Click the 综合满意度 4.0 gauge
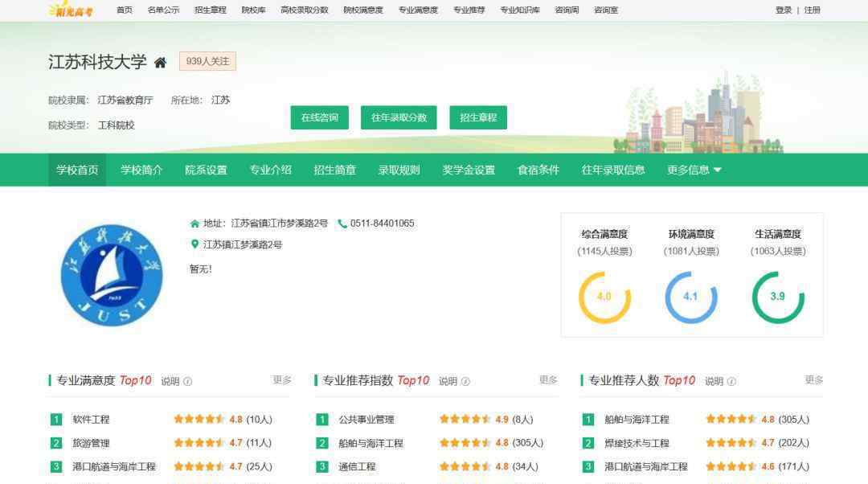Image resolution: width=868 pixels, height=484 pixels. [x=604, y=297]
